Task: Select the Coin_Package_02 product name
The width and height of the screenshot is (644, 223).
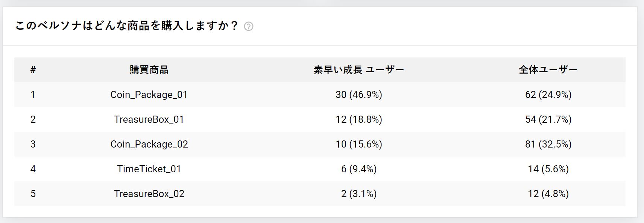Action: pos(149,144)
